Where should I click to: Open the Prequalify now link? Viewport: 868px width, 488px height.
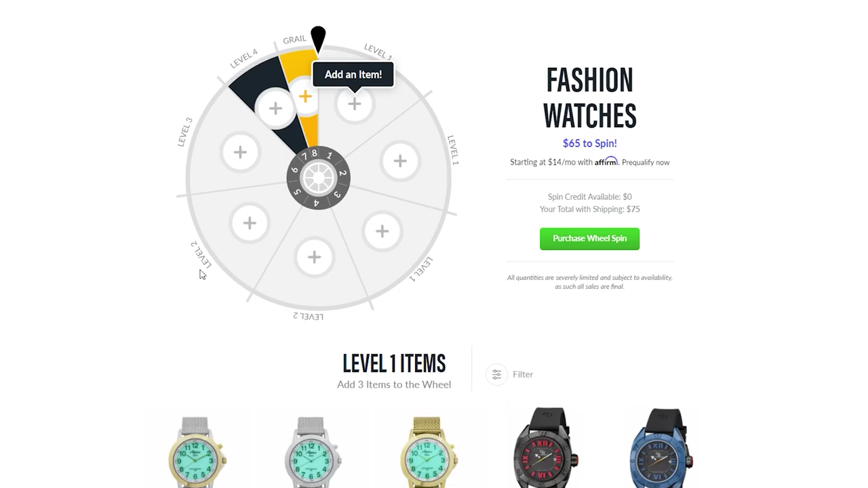coord(646,162)
